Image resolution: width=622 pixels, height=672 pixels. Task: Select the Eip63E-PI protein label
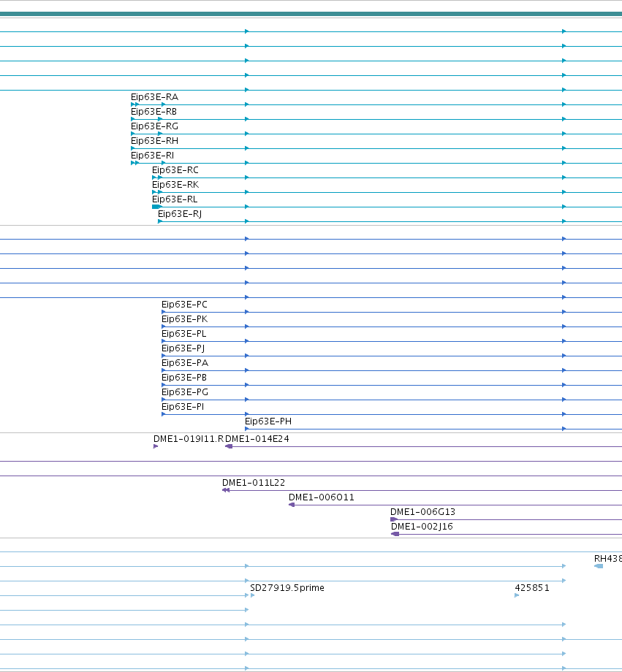[183, 407]
